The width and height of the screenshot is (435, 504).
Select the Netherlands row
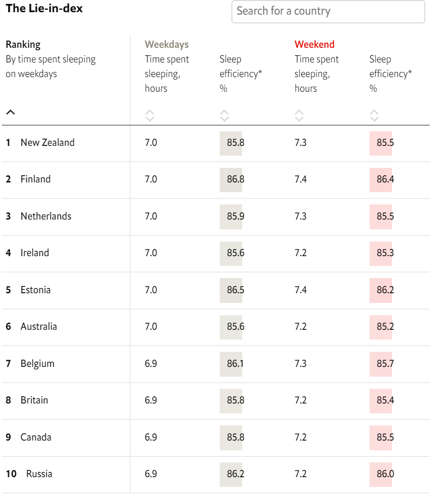[46, 216]
